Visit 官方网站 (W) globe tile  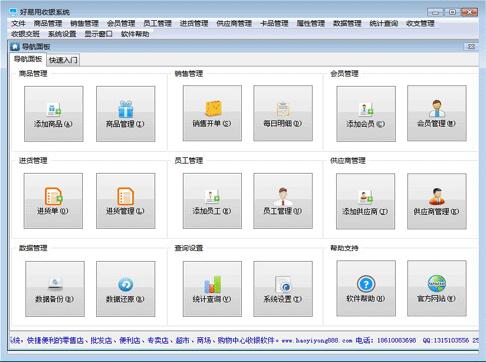pos(437,288)
